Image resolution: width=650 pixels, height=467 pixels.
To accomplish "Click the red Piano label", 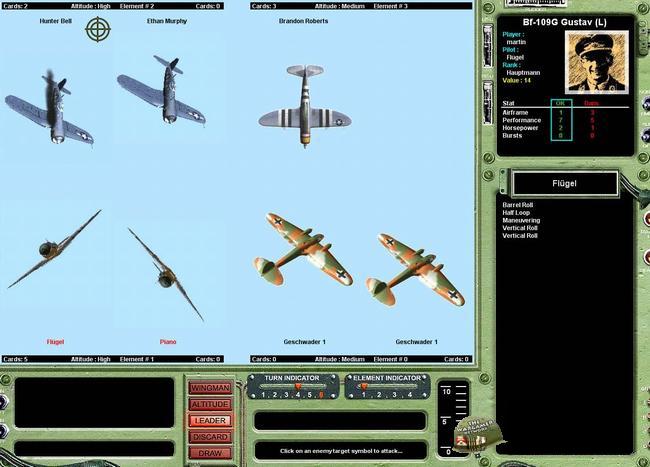I will pyautogui.click(x=168, y=342).
